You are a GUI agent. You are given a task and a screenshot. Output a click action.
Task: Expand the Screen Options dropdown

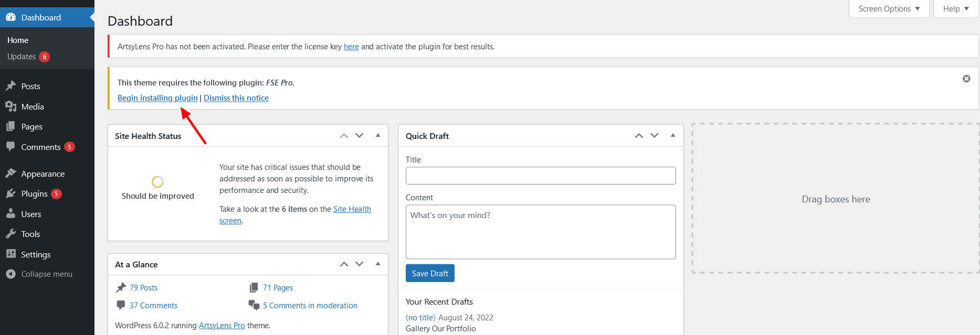889,9
